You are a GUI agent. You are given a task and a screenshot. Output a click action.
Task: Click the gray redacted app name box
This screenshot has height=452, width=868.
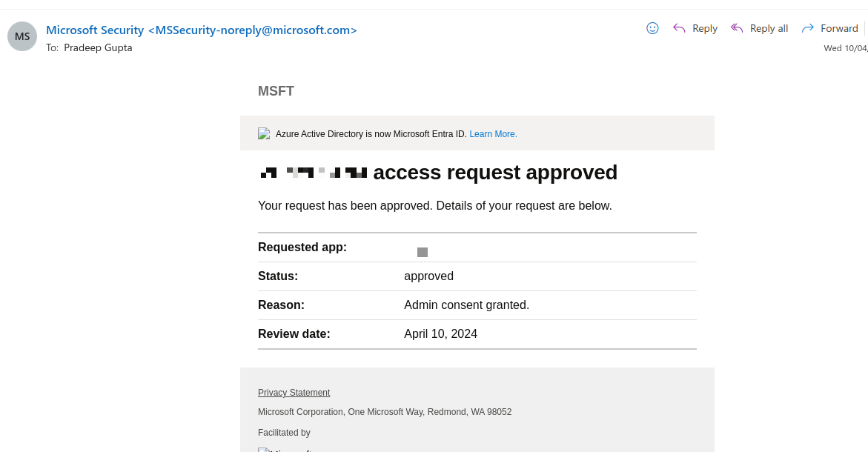(423, 252)
